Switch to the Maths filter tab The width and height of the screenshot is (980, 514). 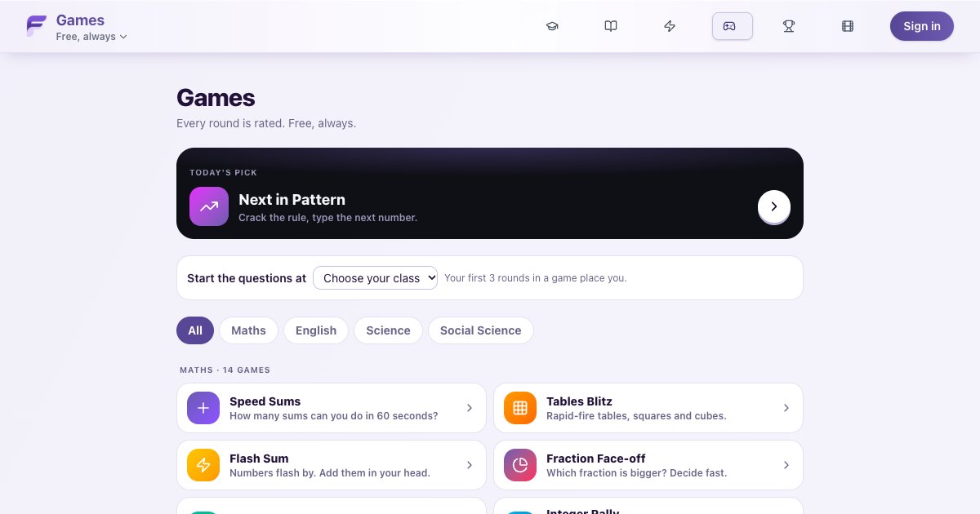tap(248, 330)
